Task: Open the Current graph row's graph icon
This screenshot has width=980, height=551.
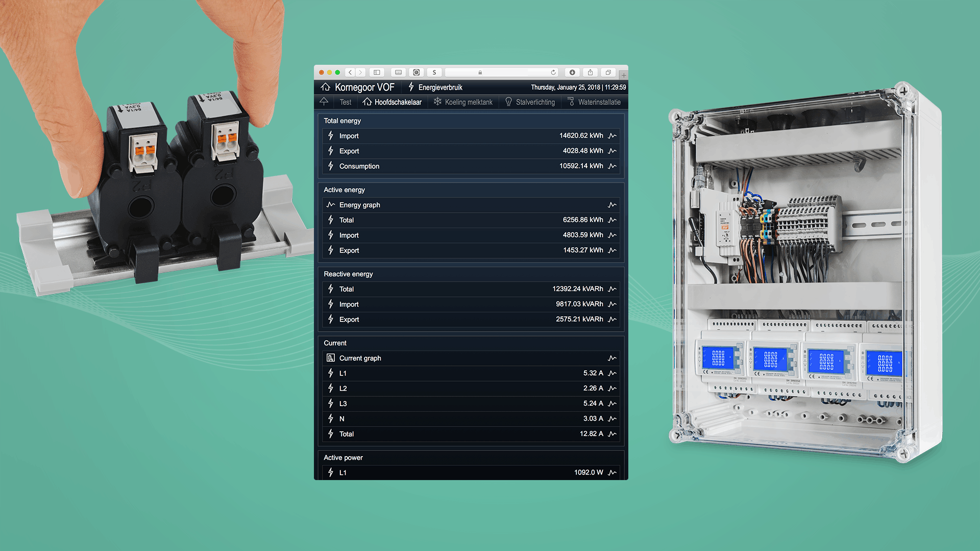Action: 612,358
